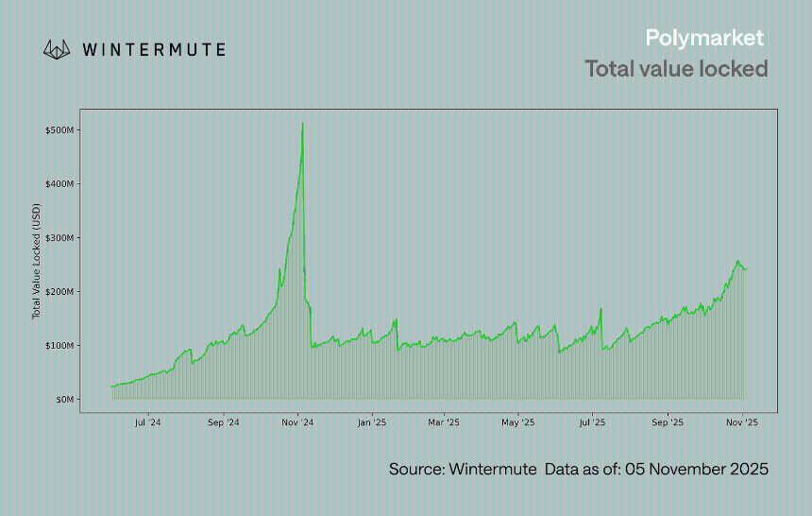Click the Sep '24 x-axis label

223,422
